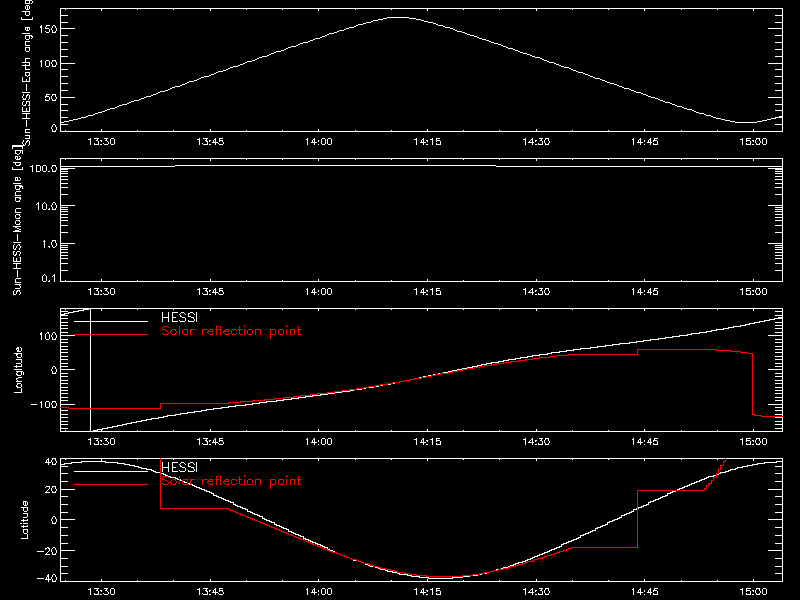Screen dimensions: 800x600
Task: Click '15:00' under the Latitude plot
Action: coord(753,592)
